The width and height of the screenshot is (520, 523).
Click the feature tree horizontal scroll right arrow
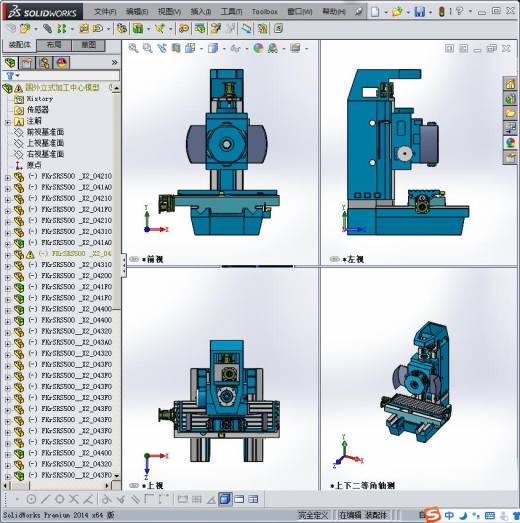[107, 486]
